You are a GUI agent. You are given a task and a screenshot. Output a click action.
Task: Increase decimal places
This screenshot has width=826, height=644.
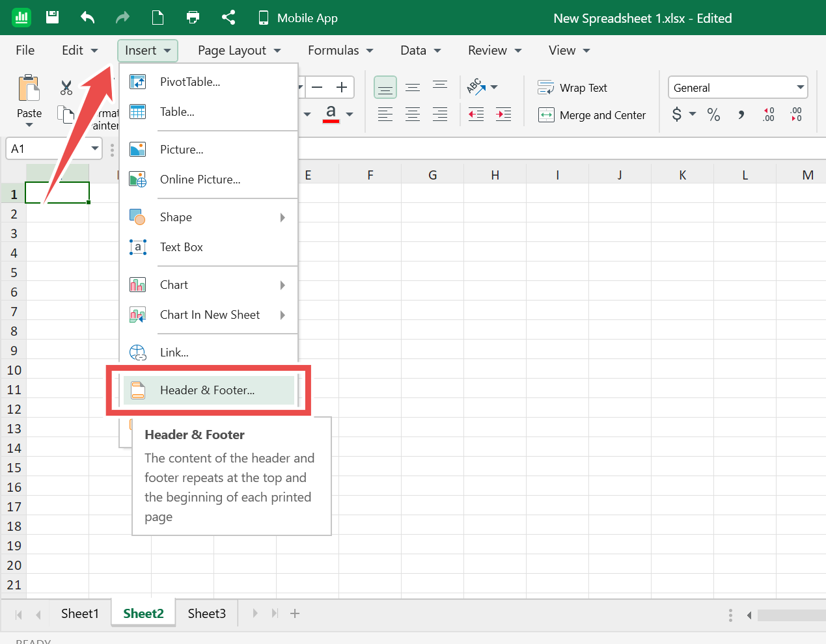[x=769, y=114]
